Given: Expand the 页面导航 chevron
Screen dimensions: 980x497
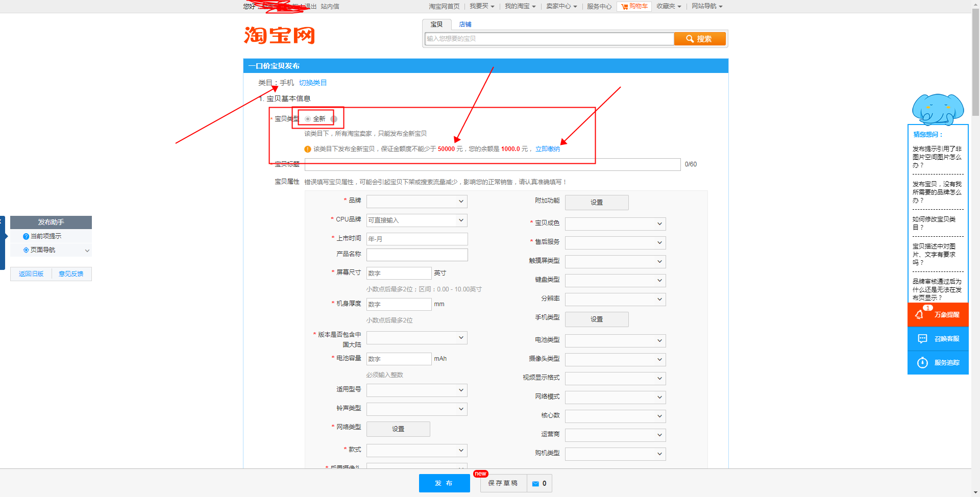Looking at the screenshot, I should [87, 251].
